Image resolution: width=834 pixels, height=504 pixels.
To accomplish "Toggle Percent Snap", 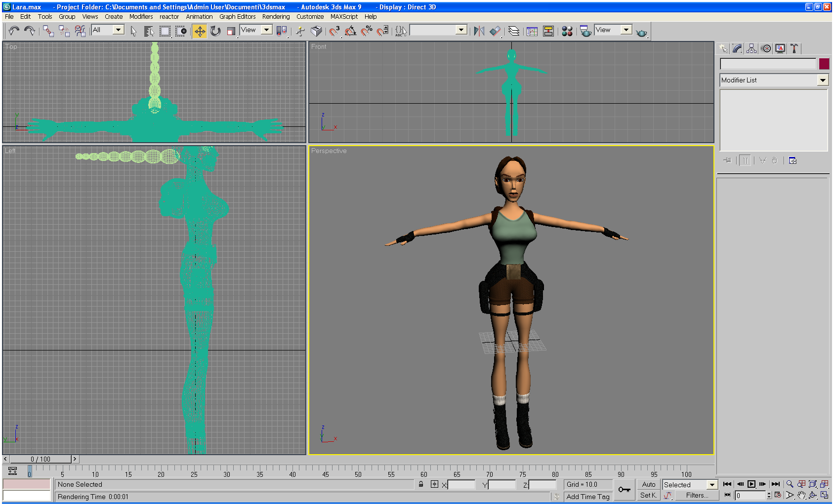I will tap(366, 31).
